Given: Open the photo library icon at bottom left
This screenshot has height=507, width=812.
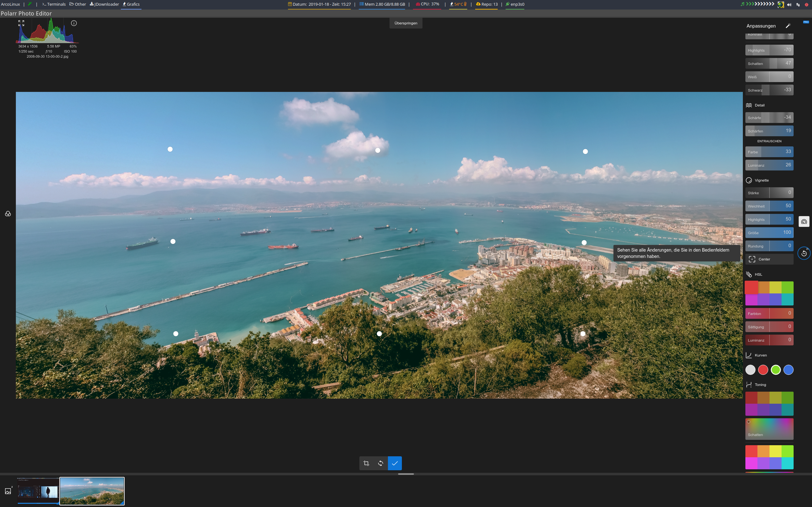Looking at the screenshot, I should (x=8, y=491).
